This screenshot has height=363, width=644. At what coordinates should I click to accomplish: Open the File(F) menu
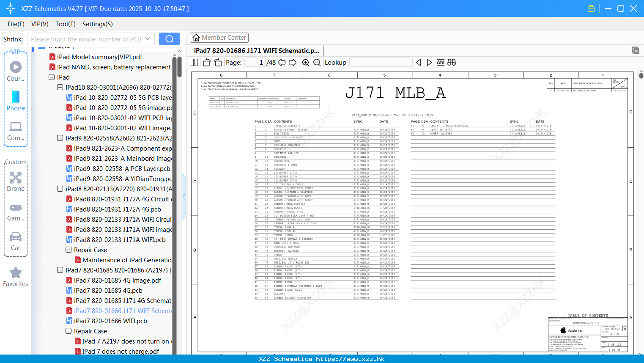[16, 24]
